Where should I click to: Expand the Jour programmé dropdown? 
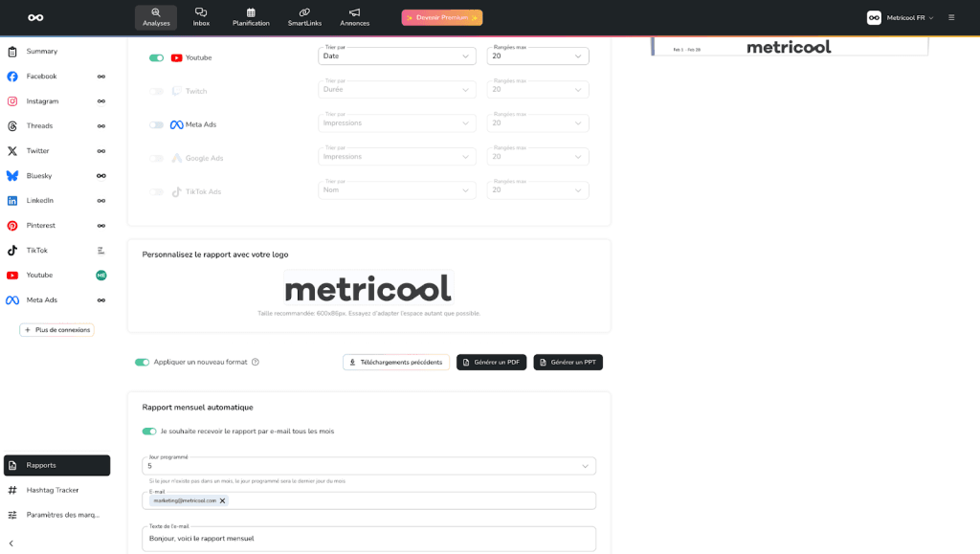[368, 466]
